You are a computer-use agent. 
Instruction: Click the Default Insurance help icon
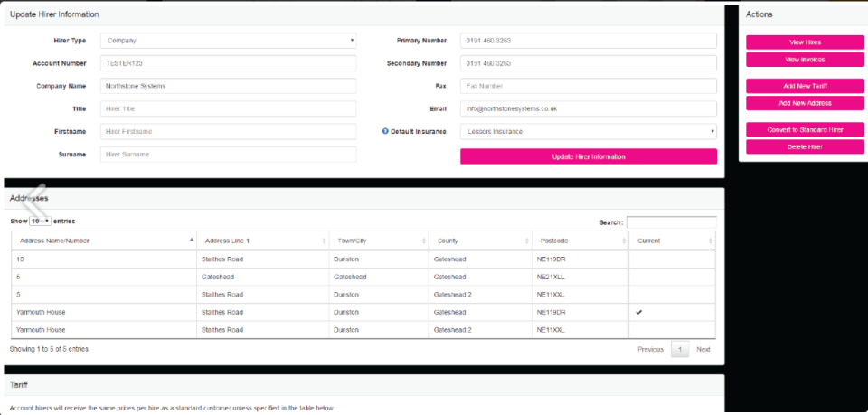pyautogui.click(x=385, y=132)
